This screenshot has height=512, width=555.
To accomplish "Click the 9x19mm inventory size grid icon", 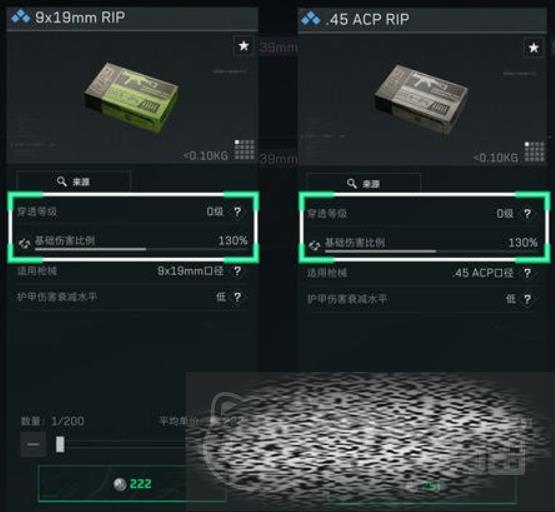I will 245,150.
